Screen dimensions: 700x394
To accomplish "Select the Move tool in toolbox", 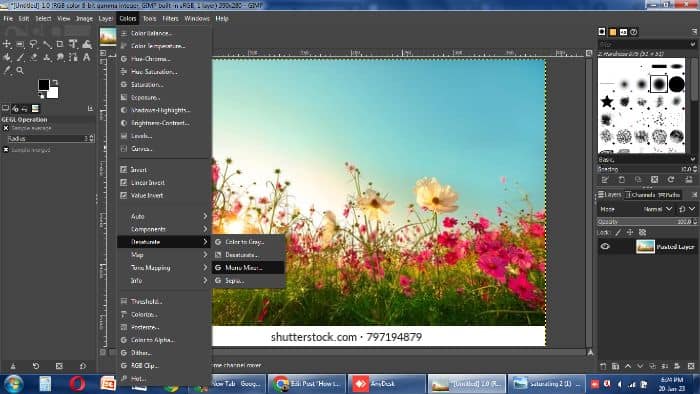I will pyautogui.click(x=7, y=44).
